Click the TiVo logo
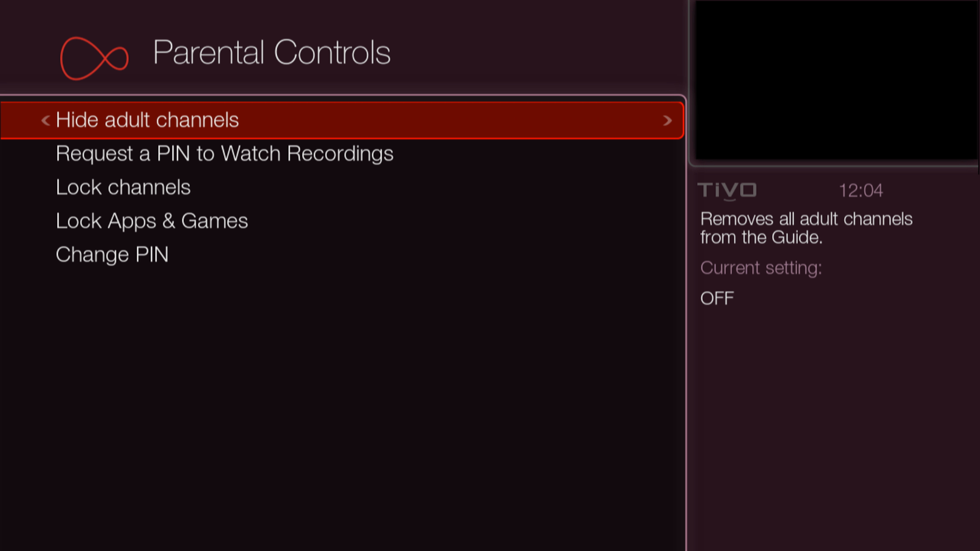Screen dimensions: 980x551 [727, 190]
